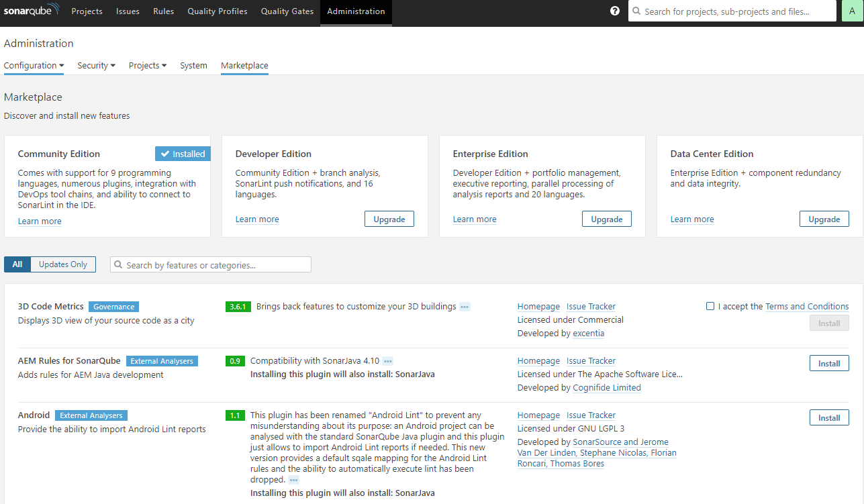Click the Installed badge on Community Edition
The width and height of the screenshot is (864, 504).
pos(183,154)
